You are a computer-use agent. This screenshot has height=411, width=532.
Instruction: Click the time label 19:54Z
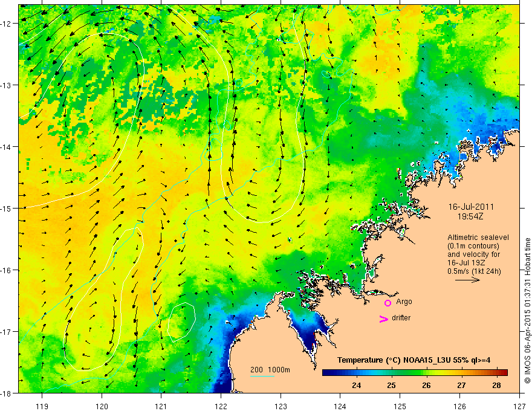point(470,216)
